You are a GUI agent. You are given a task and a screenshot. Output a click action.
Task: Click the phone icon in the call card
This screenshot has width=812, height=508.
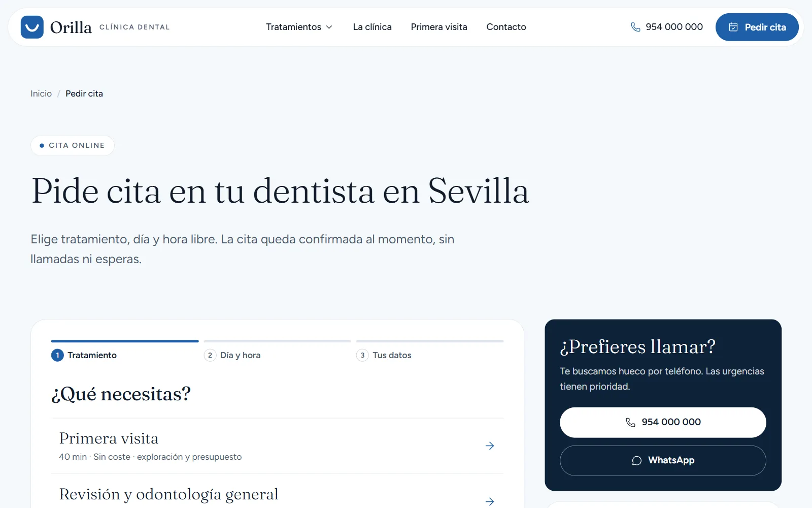point(630,422)
